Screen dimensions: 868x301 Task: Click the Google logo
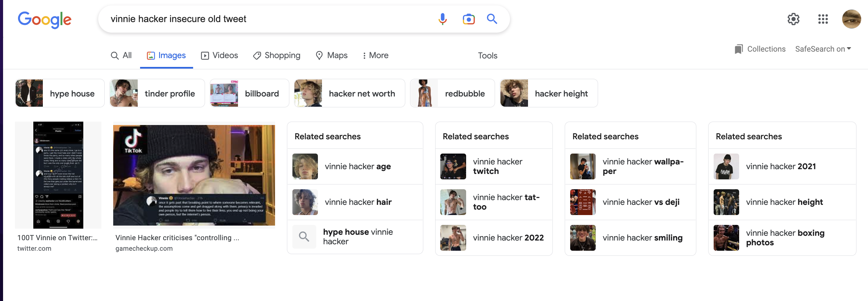(45, 20)
